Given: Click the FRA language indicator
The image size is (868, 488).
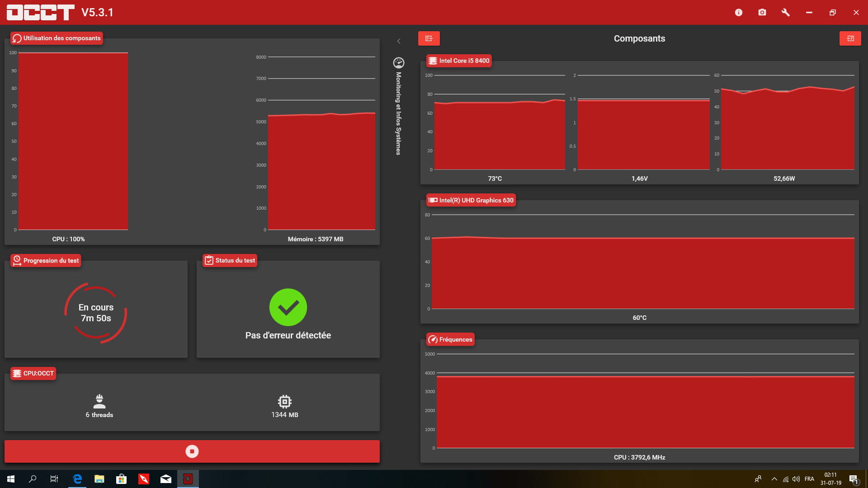Looking at the screenshot, I should pyautogui.click(x=809, y=479).
